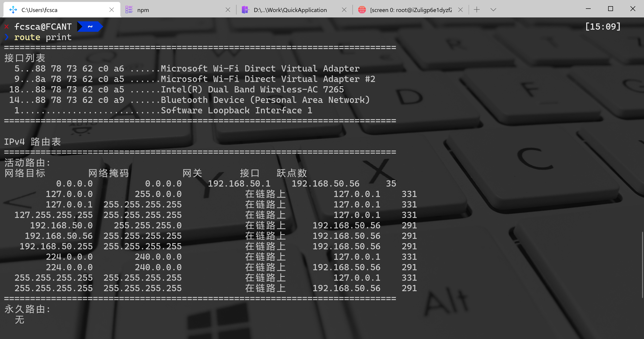Click the [15:09] timestamp
The width and height of the screenshot is (644, 339).
(x=603, y=27)
